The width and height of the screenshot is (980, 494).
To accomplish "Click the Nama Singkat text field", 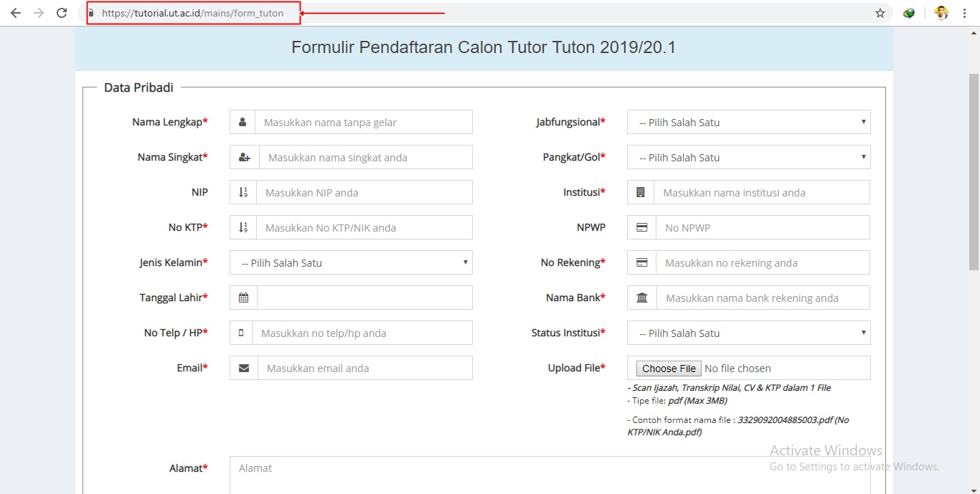I will coord(366,157).
